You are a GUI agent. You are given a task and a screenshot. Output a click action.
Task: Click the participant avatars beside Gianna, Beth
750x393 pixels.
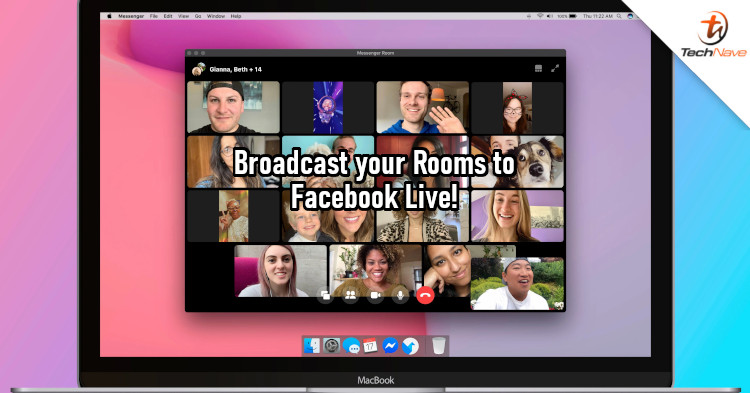[x=199, y=69]
